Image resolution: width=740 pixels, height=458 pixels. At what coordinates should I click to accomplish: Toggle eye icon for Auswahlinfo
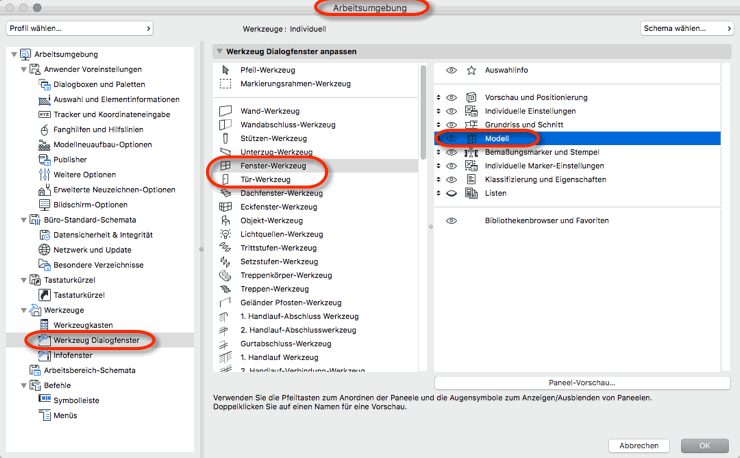pyautogui.click(x=452, y=70)
